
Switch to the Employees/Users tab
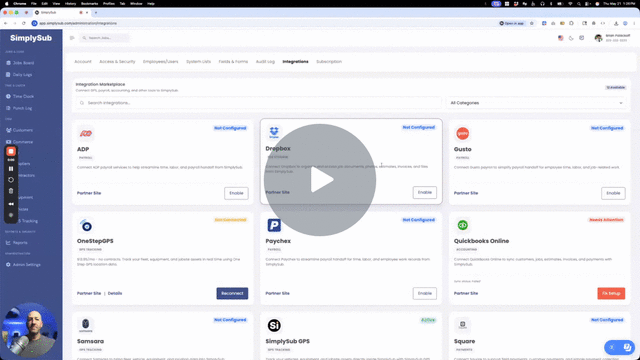coord(160,62)
